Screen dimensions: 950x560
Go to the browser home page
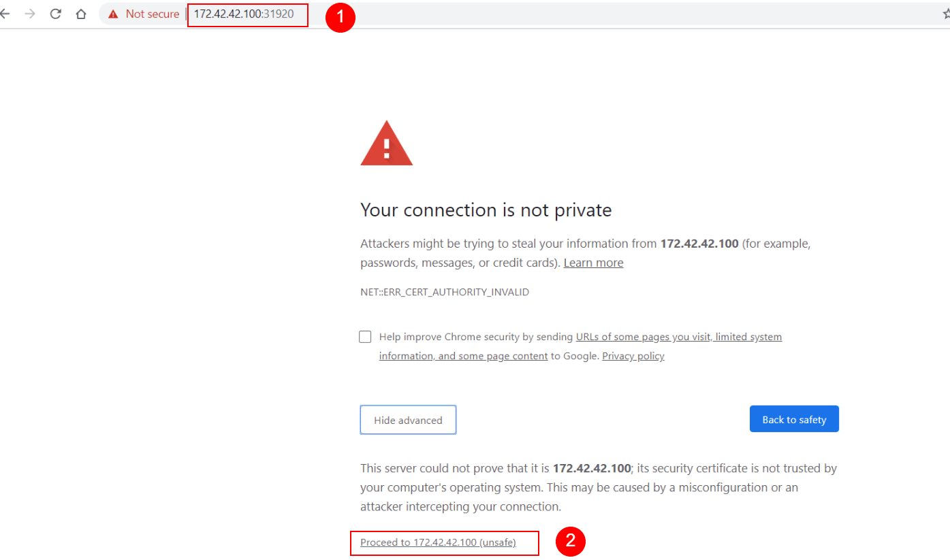pos(81,14)
